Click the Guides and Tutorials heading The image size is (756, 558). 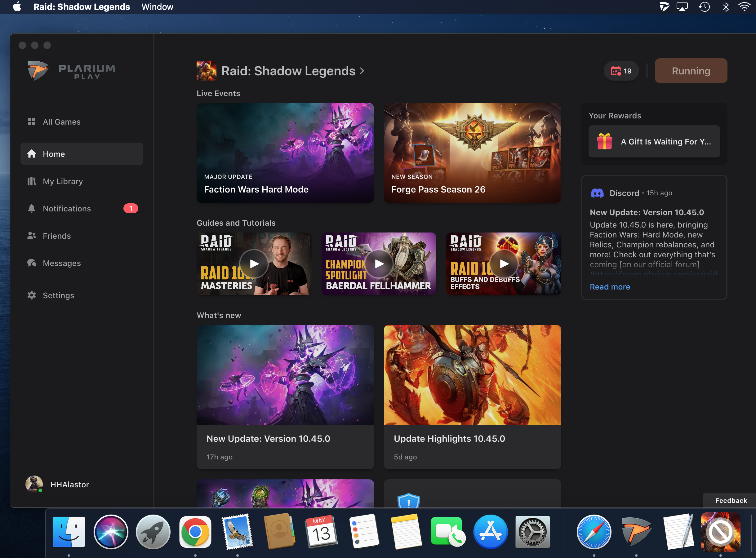(236, 223)
